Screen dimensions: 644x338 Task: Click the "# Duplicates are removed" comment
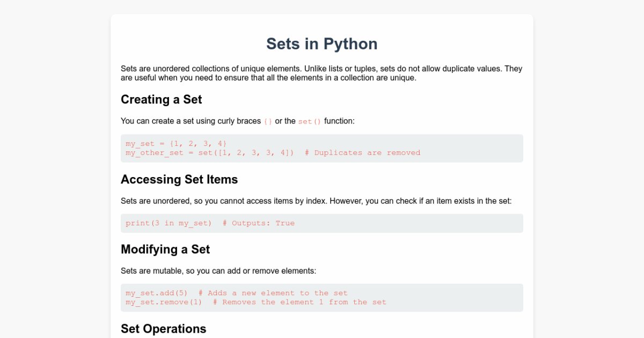tap(362, 153)
